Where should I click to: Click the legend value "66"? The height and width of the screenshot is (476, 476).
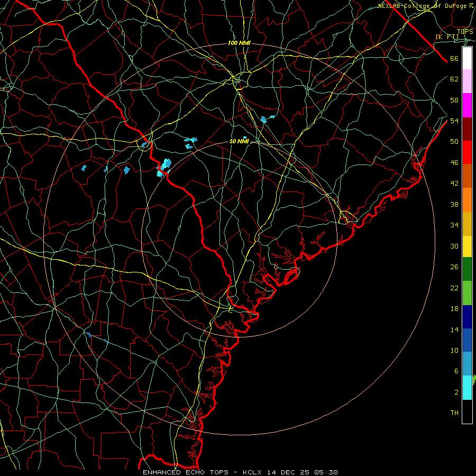point(454,59)
